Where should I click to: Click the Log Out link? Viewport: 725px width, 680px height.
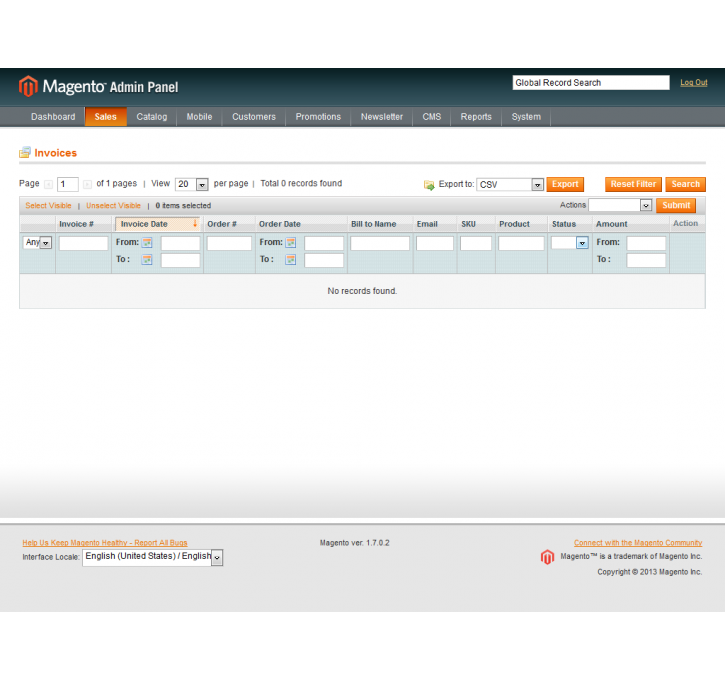[694, 82]
